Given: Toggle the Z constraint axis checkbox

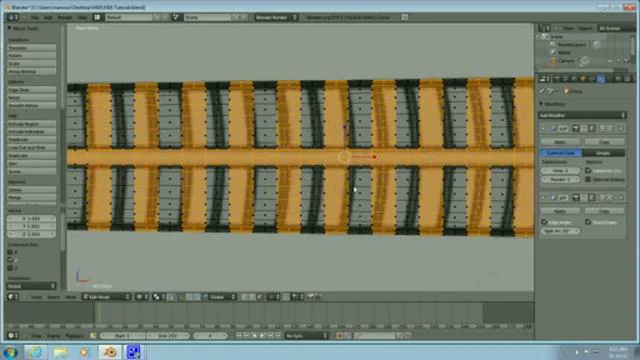Looking at the screenshot, I should (x=10, y=268).
